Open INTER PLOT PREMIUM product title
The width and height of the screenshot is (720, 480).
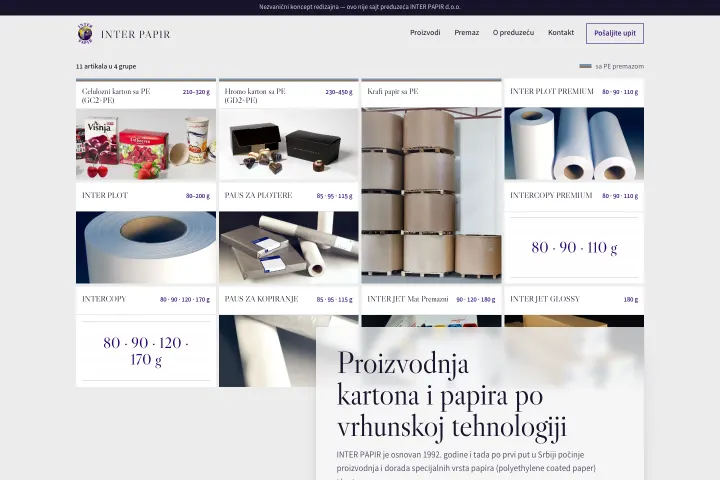click(x=552, y=91)
